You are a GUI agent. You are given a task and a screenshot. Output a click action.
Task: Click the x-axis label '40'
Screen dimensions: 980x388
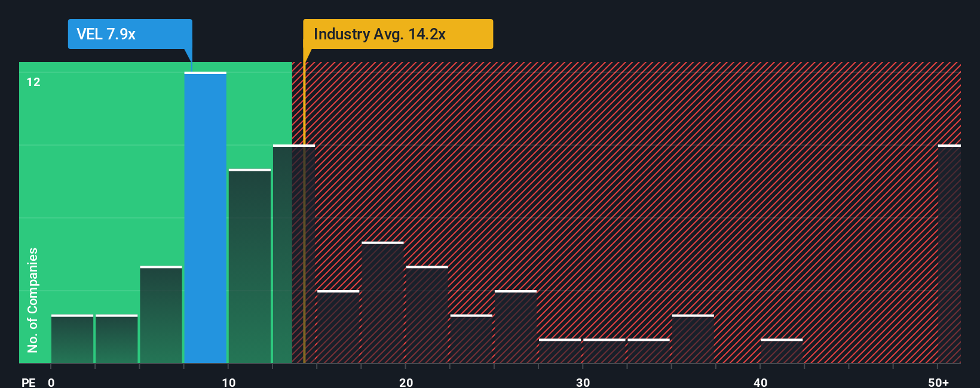click(761, 383)
